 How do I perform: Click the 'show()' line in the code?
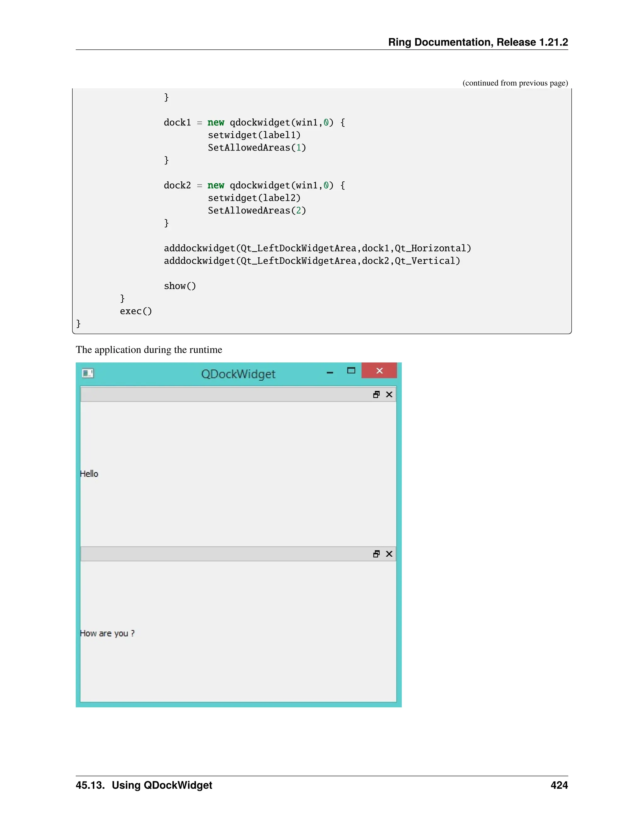tap(180, 286)
